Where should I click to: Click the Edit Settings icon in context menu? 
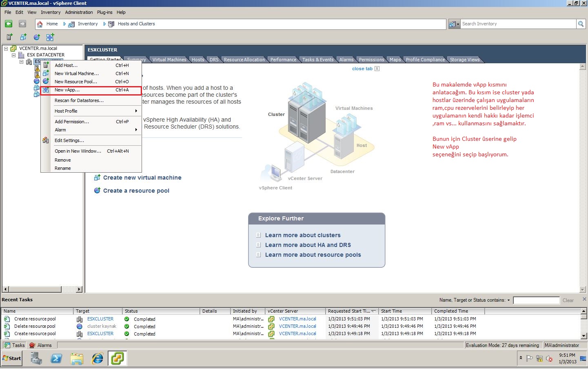(x=46, y=140)
